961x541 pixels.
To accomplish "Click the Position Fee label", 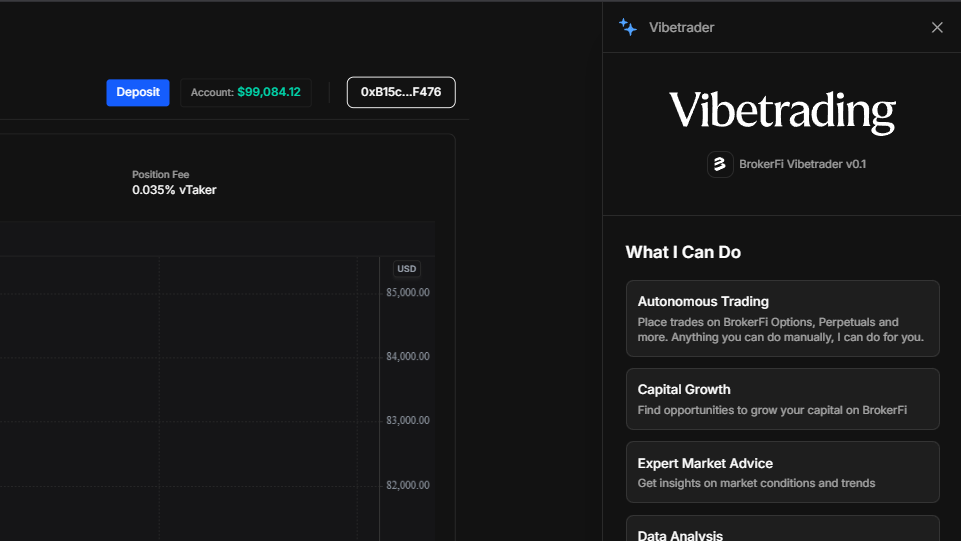I will [160, 175].
